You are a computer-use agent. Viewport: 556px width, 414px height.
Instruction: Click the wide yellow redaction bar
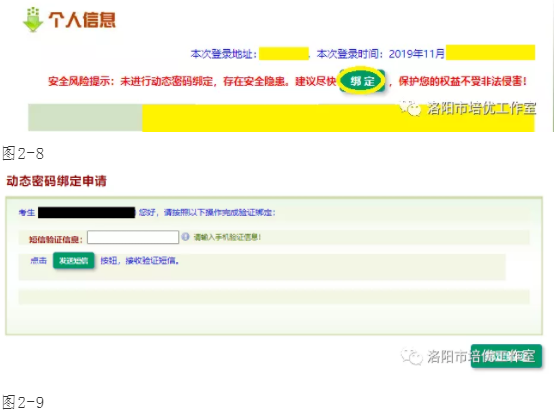click(338, 118)
